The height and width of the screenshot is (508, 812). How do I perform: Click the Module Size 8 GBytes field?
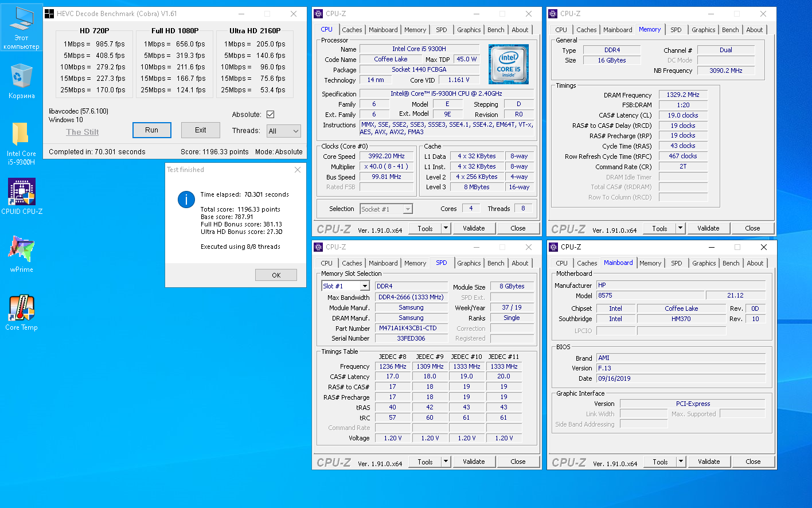click(512, 287)
